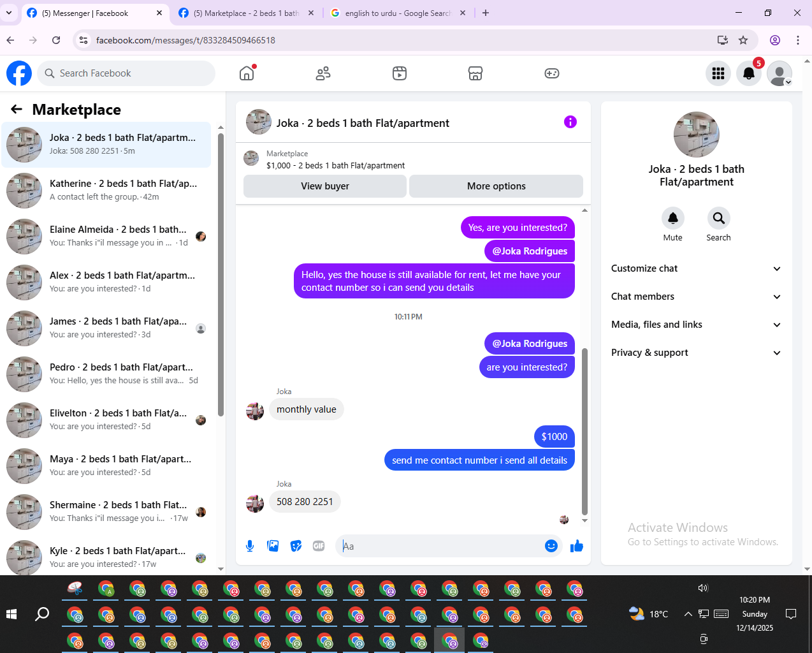Open Chrome profile icon in toolbar
812x653 pixels.
pyautogui.click(x=775, y=40)
